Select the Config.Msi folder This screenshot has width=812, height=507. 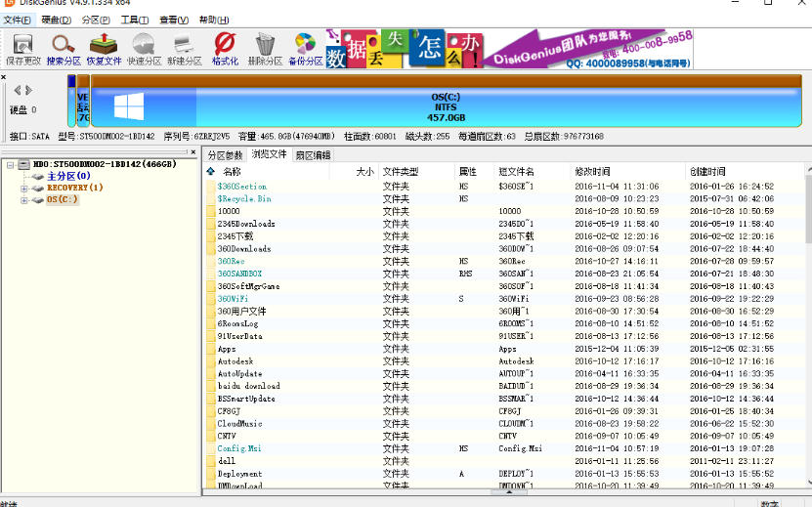tap(239, 448)
